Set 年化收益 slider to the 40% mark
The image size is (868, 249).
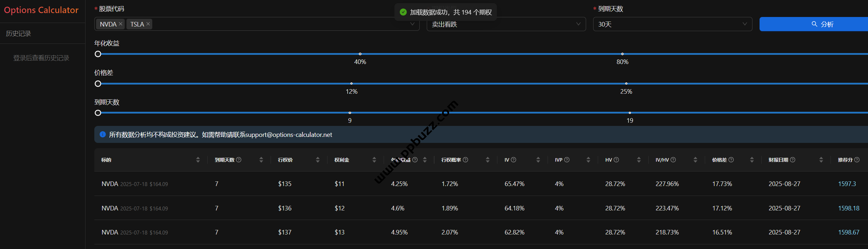(360, 54)
